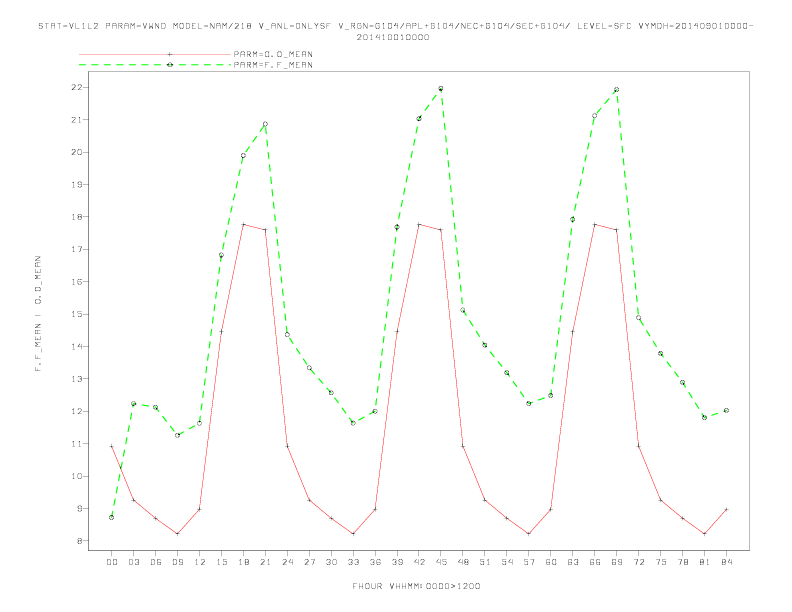Click x-axis forecast hour label 39
This screenshot has width=792, height=612.
click(x=397, y=562)
